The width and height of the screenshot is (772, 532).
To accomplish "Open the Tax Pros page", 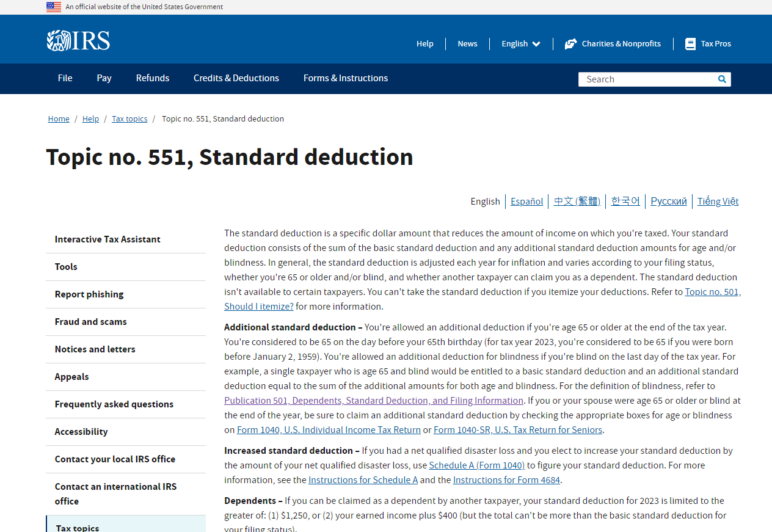I will tap(716, 44).
